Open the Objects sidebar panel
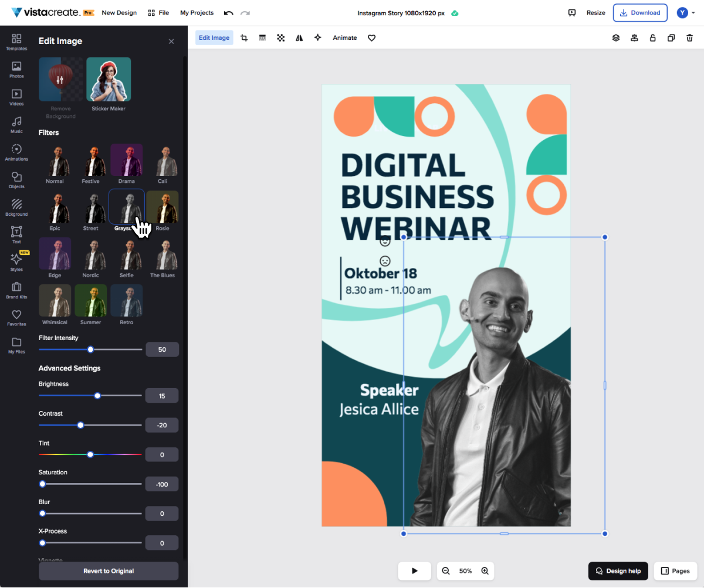 point(16,179)
